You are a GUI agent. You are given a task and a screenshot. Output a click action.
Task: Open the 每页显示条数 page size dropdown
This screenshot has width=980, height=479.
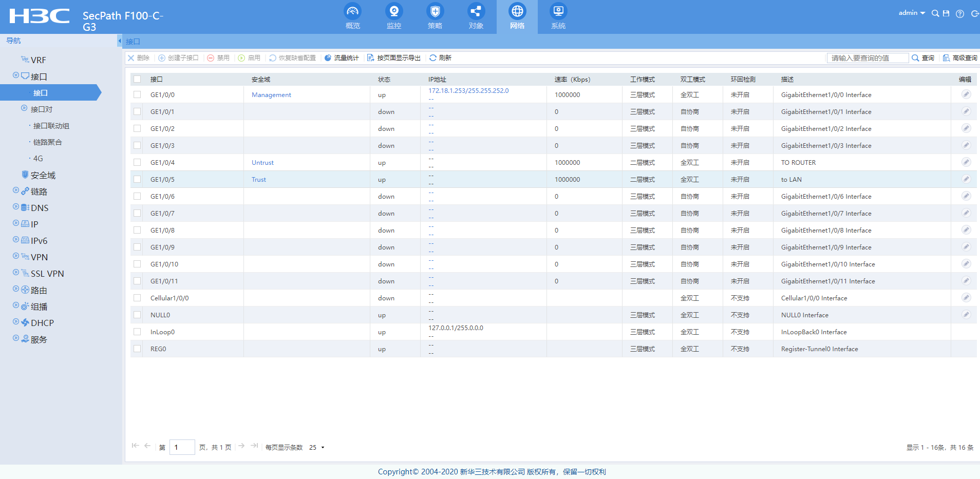pos(317,448)
